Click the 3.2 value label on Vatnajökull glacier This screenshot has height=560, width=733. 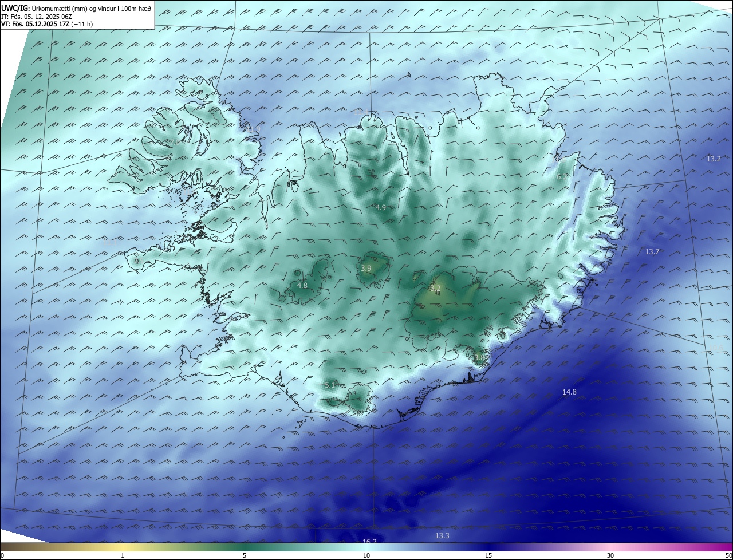pos(435,288)
